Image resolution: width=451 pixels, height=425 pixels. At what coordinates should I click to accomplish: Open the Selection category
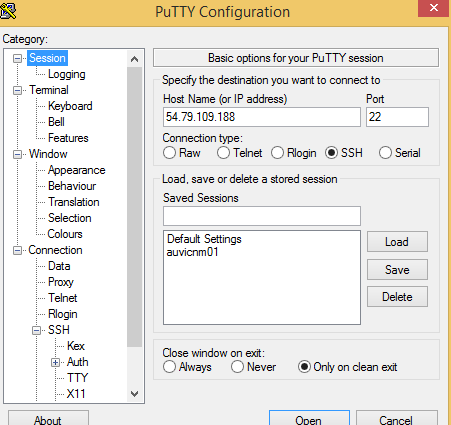click(x=69, y=218)
